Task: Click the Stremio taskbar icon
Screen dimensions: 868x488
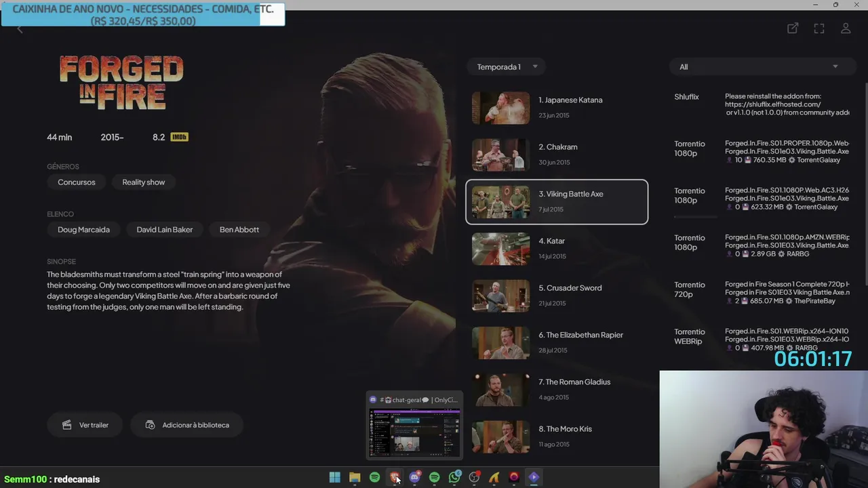Action: coord(534,477)
